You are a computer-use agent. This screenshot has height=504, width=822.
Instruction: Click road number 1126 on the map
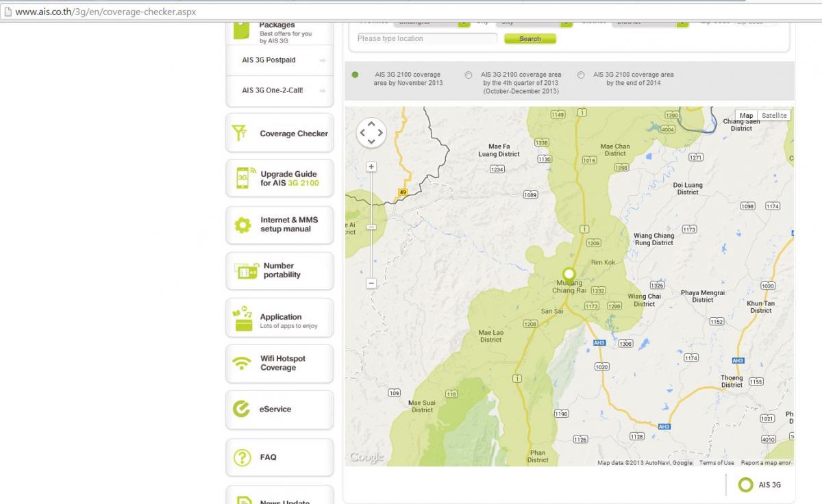pyautogui.click(x=580, y=439)
